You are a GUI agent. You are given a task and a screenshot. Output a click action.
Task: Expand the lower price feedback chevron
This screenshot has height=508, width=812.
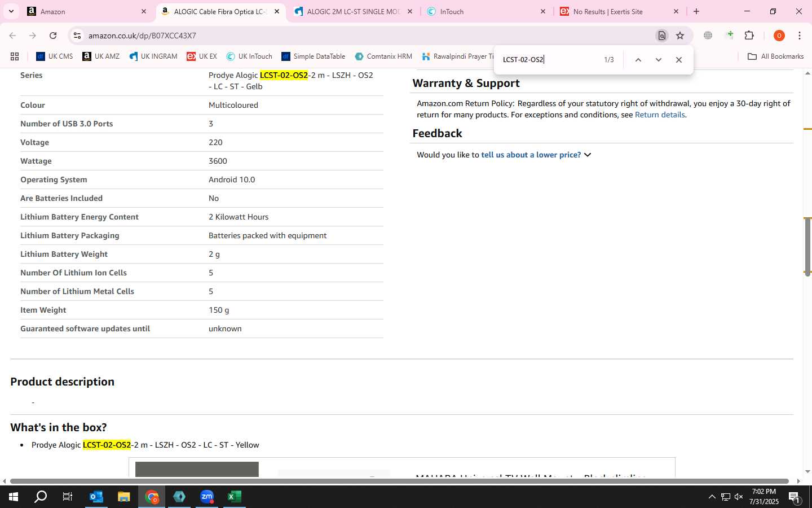pos(588,155)
